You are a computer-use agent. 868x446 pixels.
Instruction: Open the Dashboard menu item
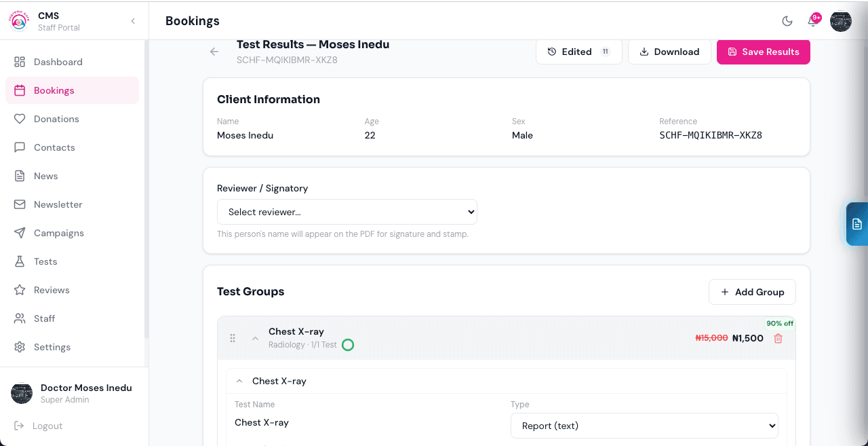(72, 62)
